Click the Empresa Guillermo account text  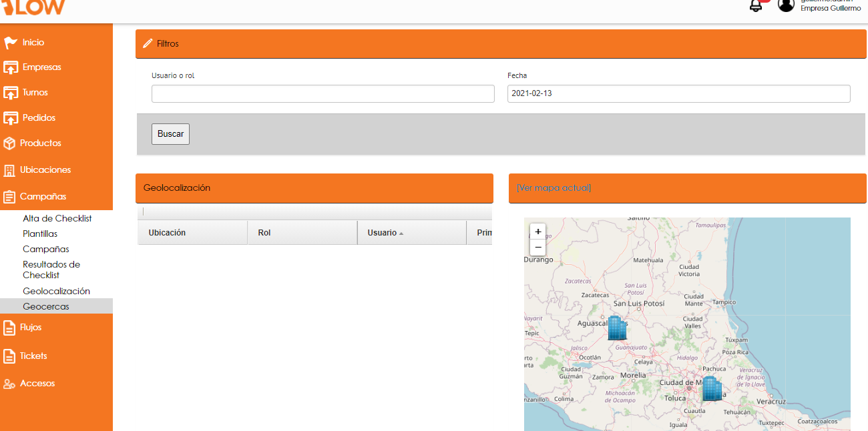(831, 9)
